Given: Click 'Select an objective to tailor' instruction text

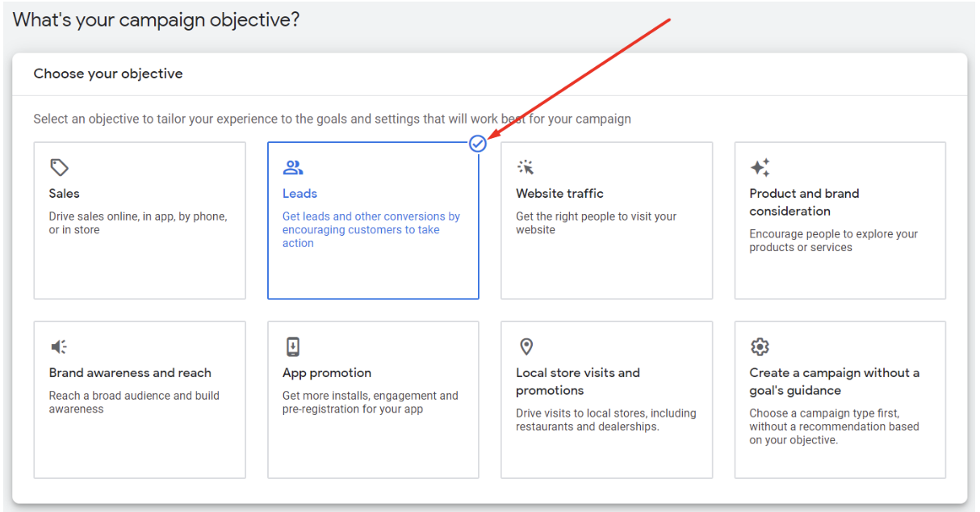Looking at the screenshot, I should tap(332, 119).
